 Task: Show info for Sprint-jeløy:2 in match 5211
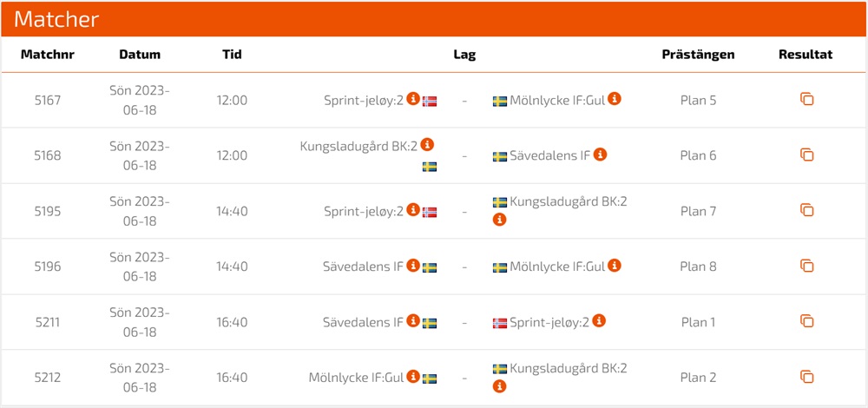click(599, 321)
